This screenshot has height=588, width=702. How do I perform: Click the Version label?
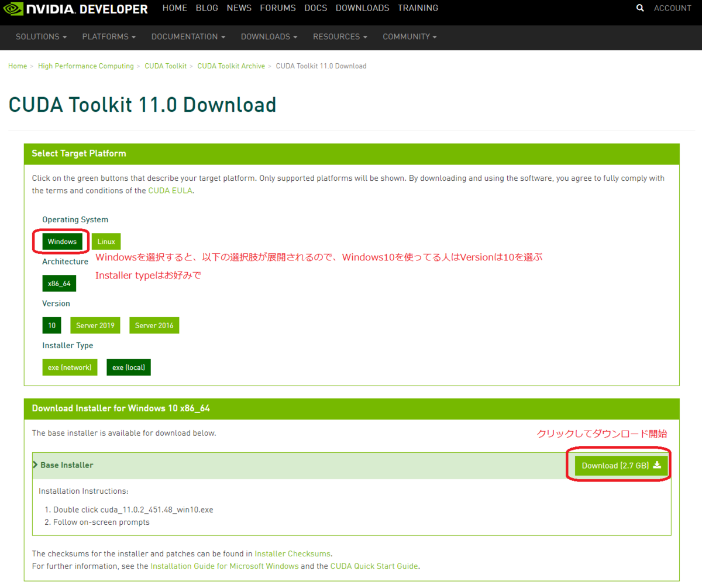[x=56, y=304]
